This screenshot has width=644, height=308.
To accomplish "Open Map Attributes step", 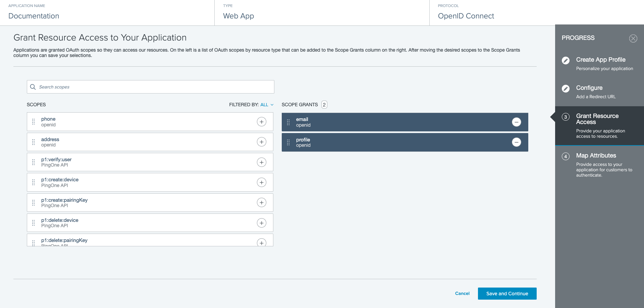I will [596, 156].
